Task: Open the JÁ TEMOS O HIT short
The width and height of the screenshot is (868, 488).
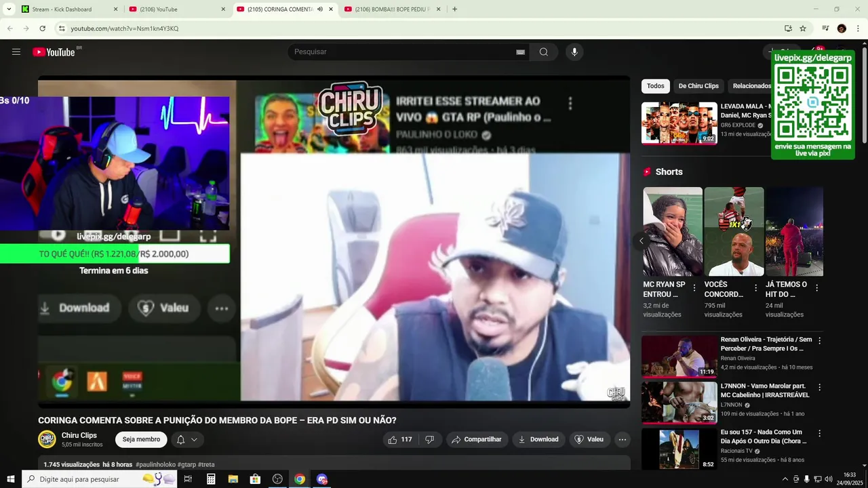Action: pyautogui.click(x=794, y=232)
